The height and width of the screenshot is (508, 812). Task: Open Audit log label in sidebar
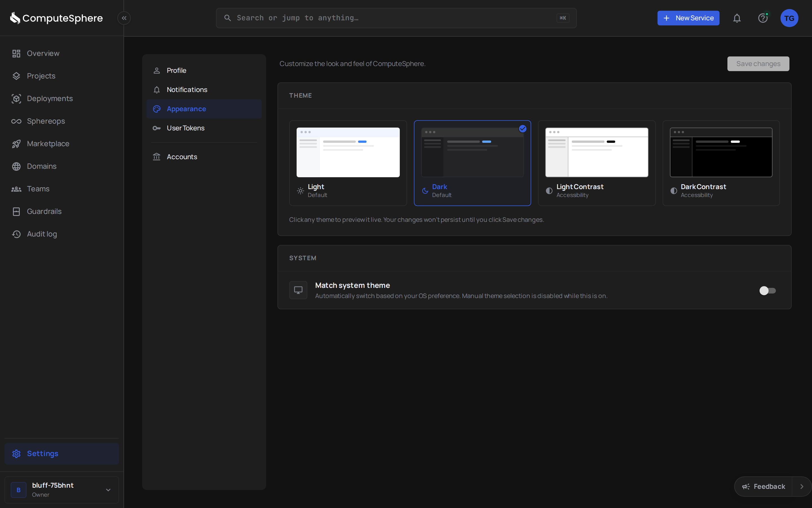click(x=42, y=234)
